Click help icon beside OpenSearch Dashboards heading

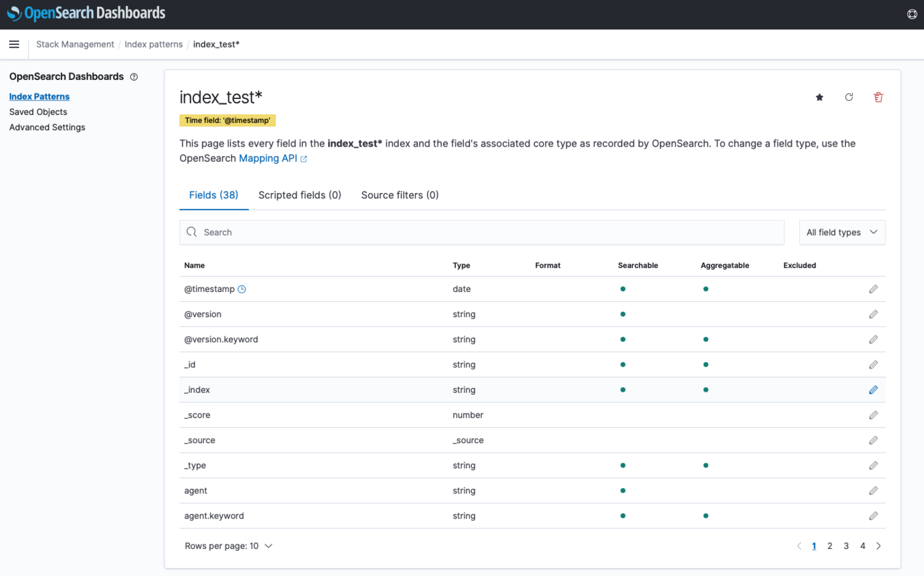coord(134,77)
